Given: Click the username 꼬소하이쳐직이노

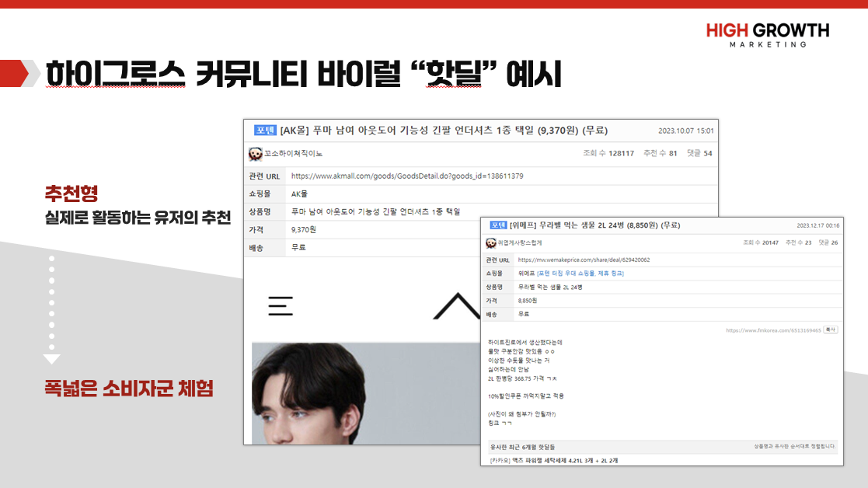Looking at the screenshot, I should coord(293,154).
